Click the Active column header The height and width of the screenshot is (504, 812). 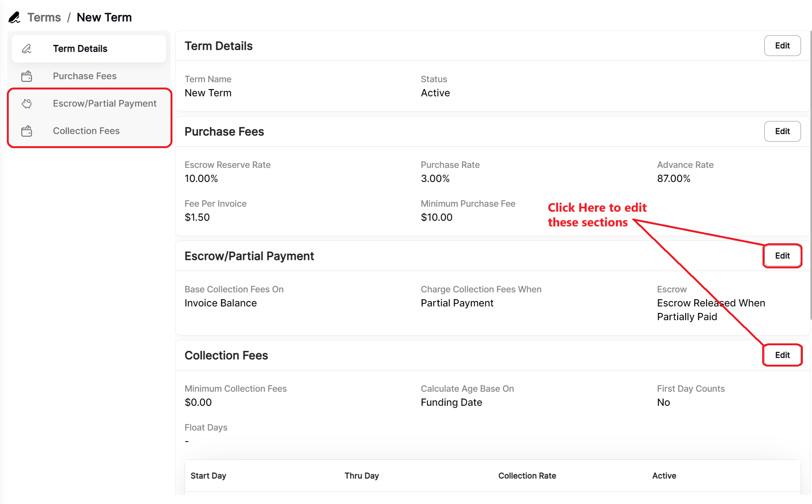click(664, 476)
